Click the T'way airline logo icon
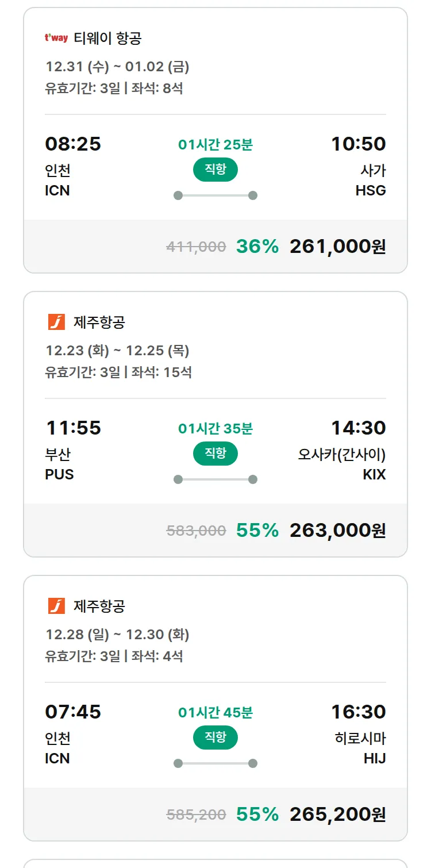Screen dimensions: 431x868 pyautogui.click(x=56, y=39)
